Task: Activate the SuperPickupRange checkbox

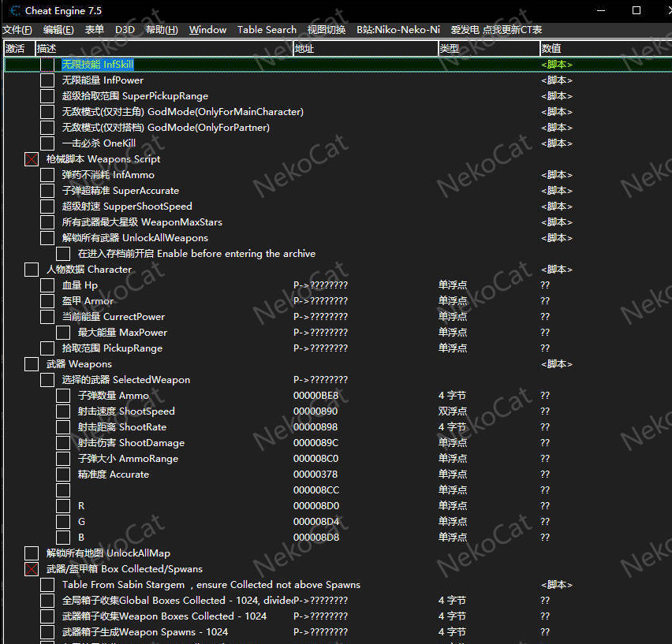Action: [47, 96]
